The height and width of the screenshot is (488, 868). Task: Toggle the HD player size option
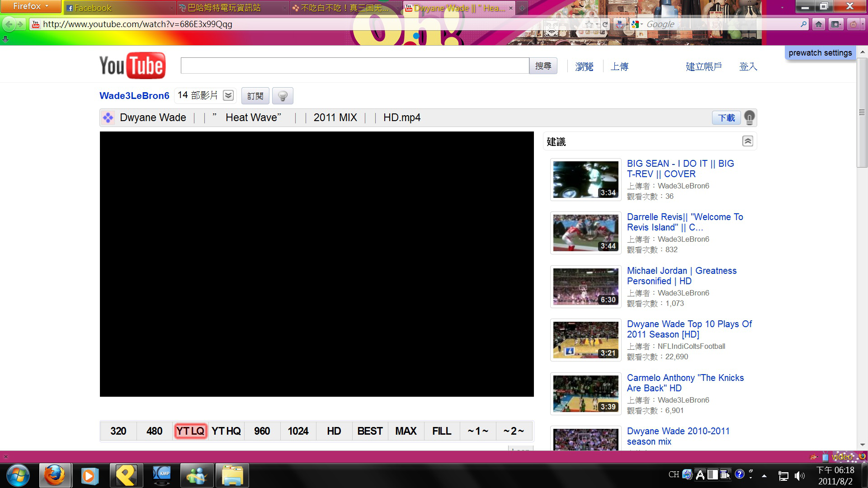click(334, 431)
